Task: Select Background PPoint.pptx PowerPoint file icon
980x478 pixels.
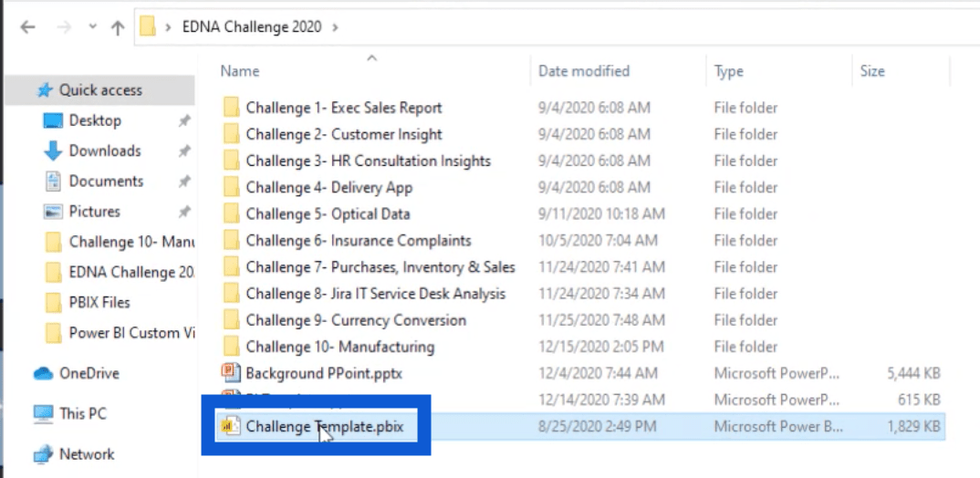Action: [x=230, y=373]
